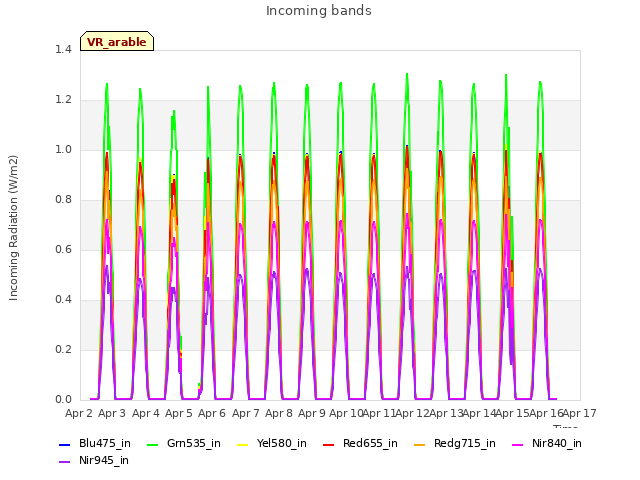Click the Apr 9 x-axis date
This screenshot has width=640, height=480.
pos(312,413)
